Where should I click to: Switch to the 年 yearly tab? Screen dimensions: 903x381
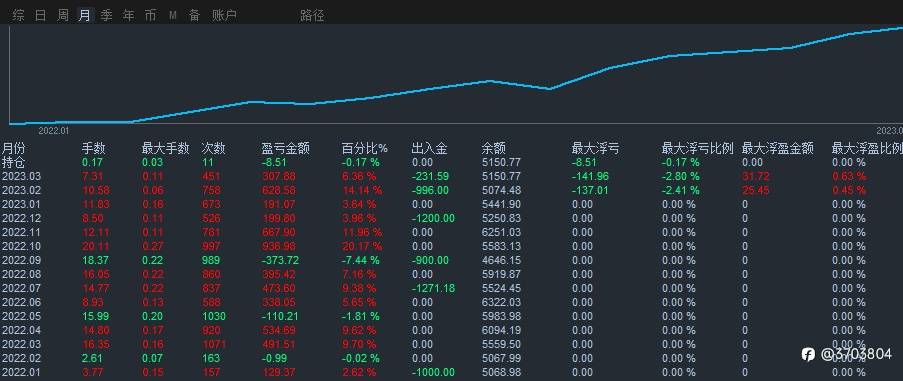[x=128, y=16]
